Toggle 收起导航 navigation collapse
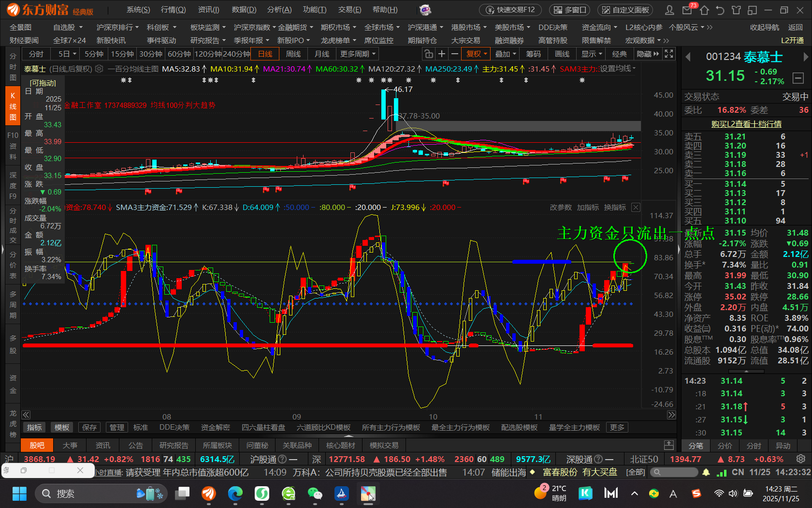Viewport: 812px width, 508px height. click(764, 28)
